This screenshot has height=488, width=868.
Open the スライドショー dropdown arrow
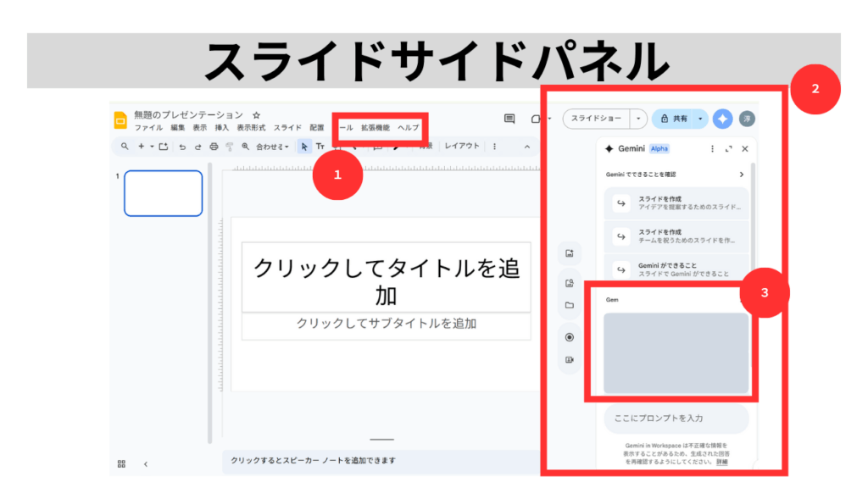tap(637, 119)
